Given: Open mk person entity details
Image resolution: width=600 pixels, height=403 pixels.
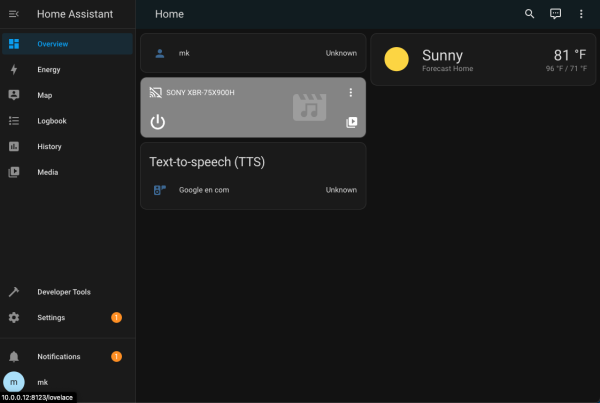Looking at the screenshot, I should point(252,53).
